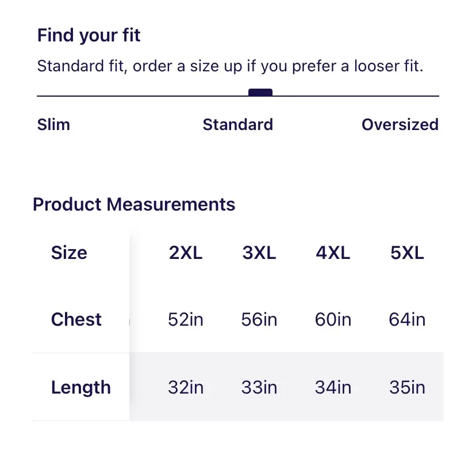Select the Slim fit label
Image resolution: width=476 pixels, height=454 pixels.
[x=53, y=125]
